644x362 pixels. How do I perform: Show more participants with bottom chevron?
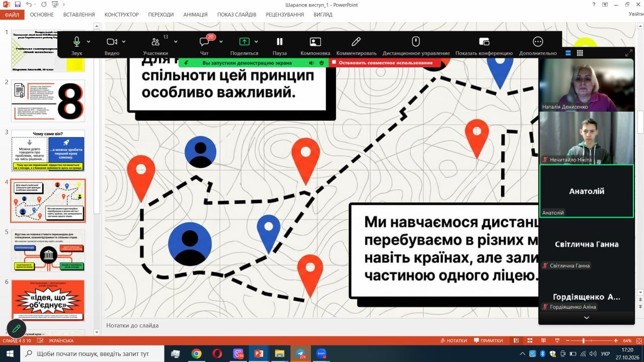tap(586, 318)
